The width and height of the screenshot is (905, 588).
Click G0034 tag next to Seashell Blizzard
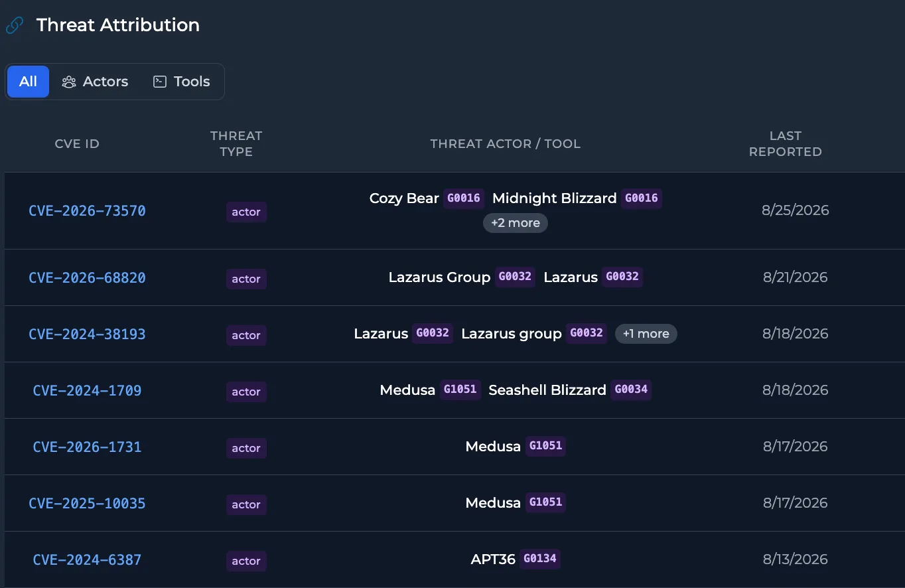(631, 390)
